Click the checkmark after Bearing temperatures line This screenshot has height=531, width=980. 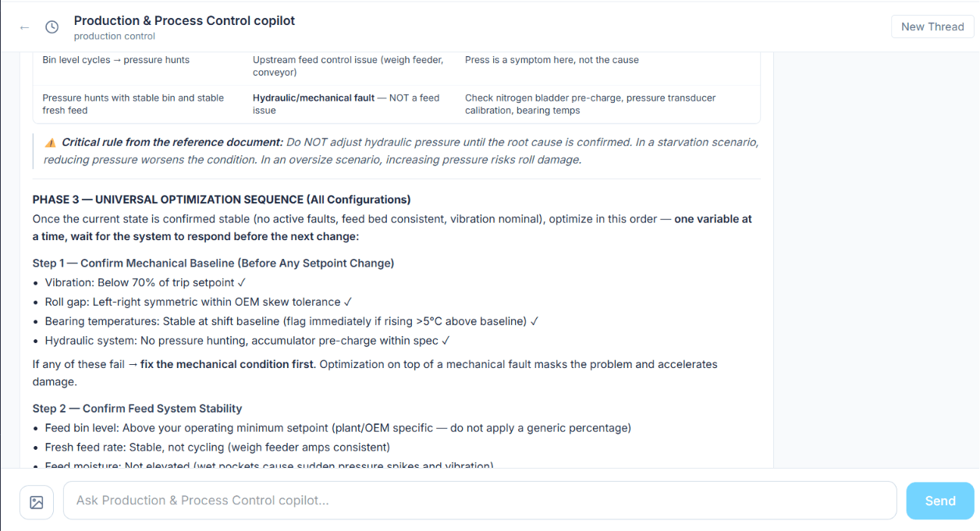[534, 321]
